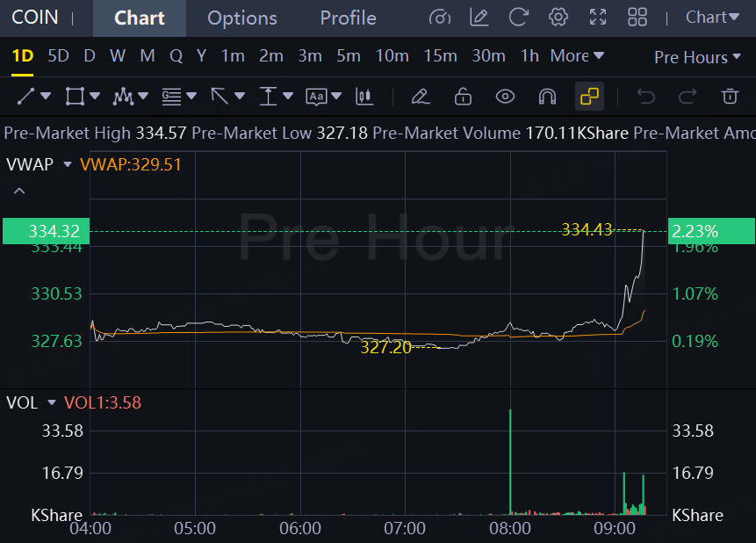The width and height of the screenshot is (756, 543).
Task: Toggle the magnet snap mode
Action: pyautogui.click(x=547, y=97)
